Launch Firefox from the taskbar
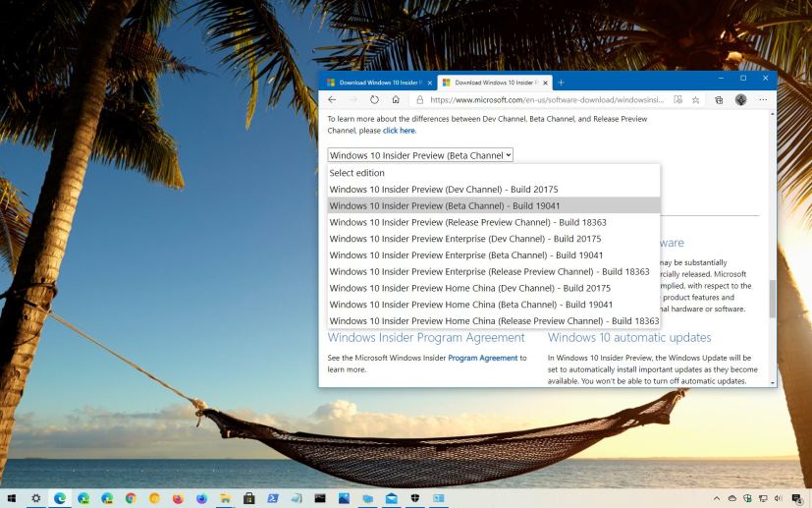The image size is (812, 508). (178, 499)
